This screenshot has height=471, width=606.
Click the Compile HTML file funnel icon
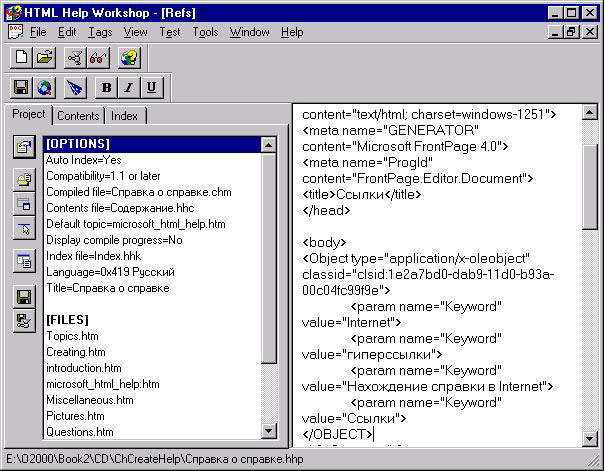click(x=75, y=58)
